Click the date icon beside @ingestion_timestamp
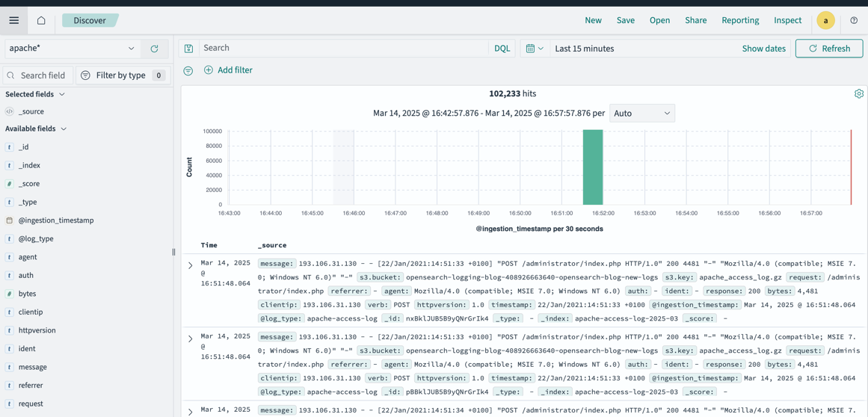This screenshot has height=417, width=868. pyautogui.click(x=10, y=220)
